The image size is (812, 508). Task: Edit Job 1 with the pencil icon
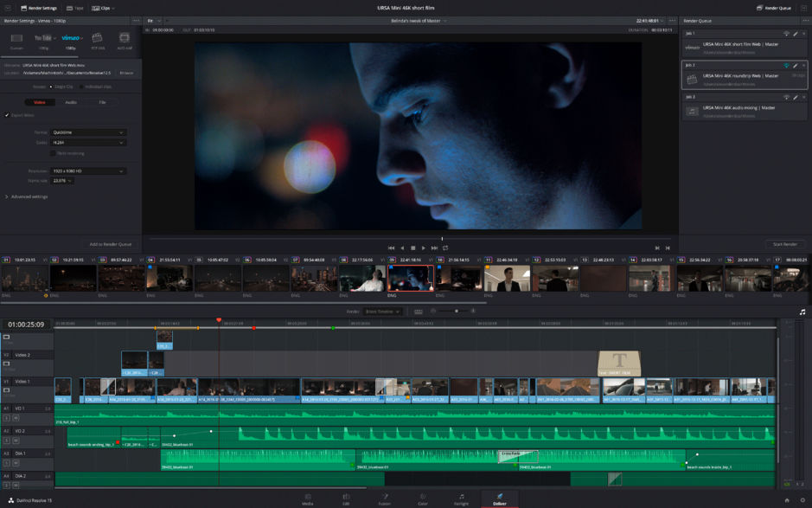(x=796, y=33)
